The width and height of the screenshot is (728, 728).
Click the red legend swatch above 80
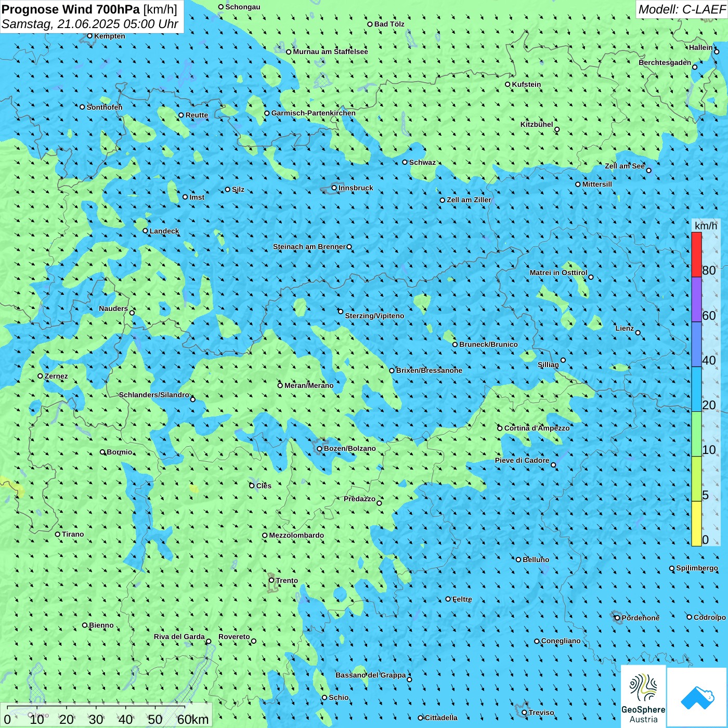(696, 254)
